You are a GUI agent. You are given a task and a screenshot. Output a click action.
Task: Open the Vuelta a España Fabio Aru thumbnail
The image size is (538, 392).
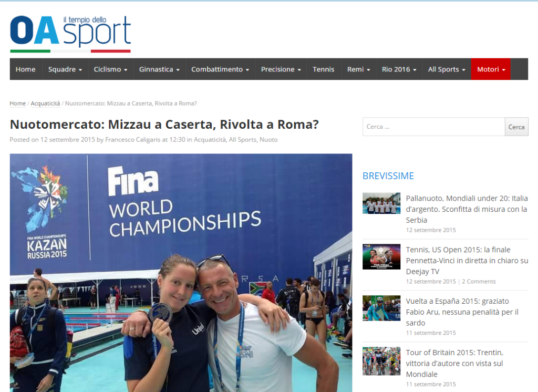381,308
